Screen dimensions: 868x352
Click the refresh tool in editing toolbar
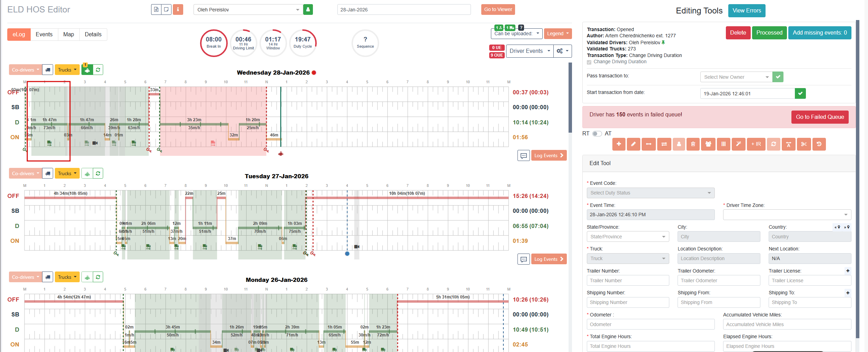773,144
